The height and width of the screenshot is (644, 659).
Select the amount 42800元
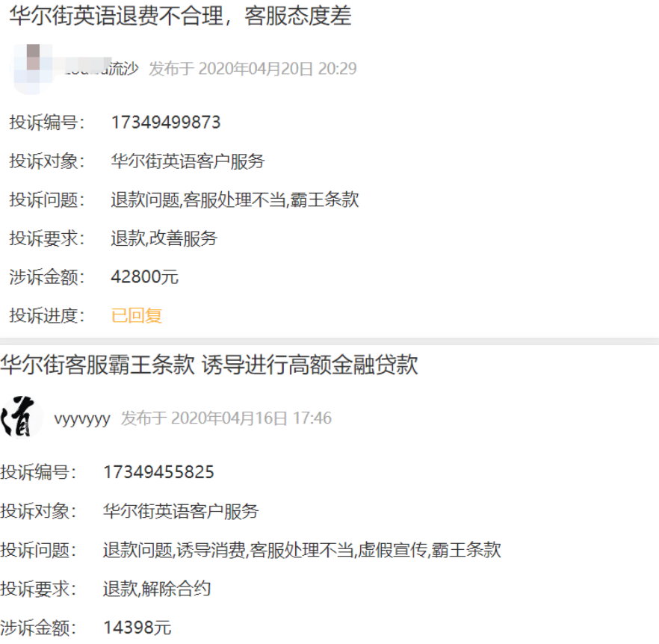145,276
